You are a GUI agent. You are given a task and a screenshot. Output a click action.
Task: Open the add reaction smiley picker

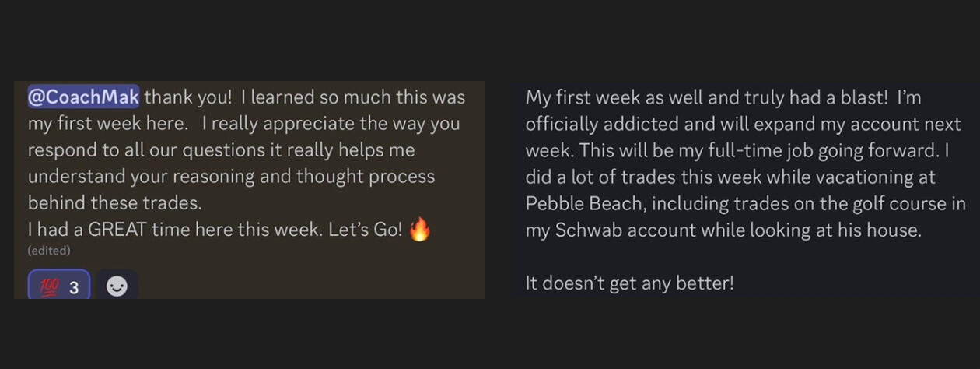click(x=117, y=286)
